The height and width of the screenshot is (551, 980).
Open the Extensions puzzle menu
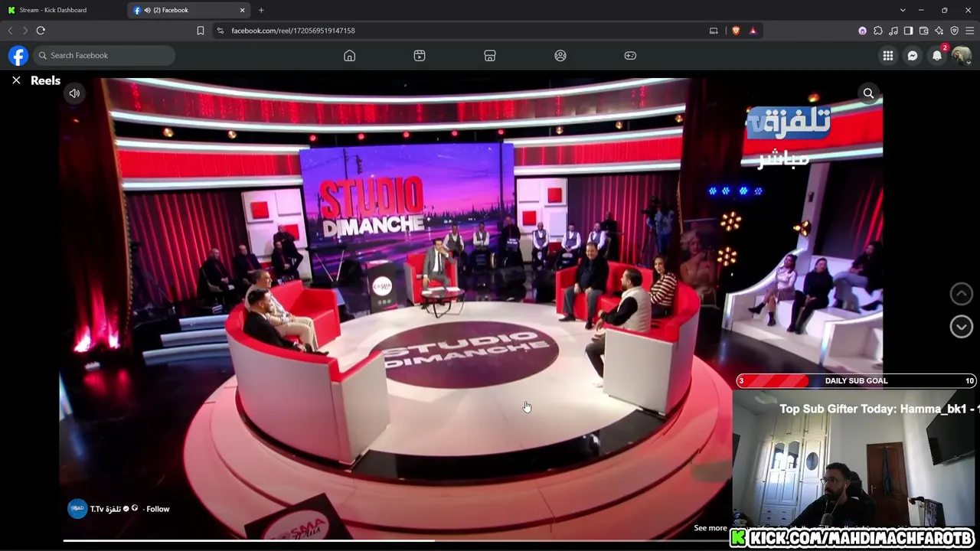point(878,31)
